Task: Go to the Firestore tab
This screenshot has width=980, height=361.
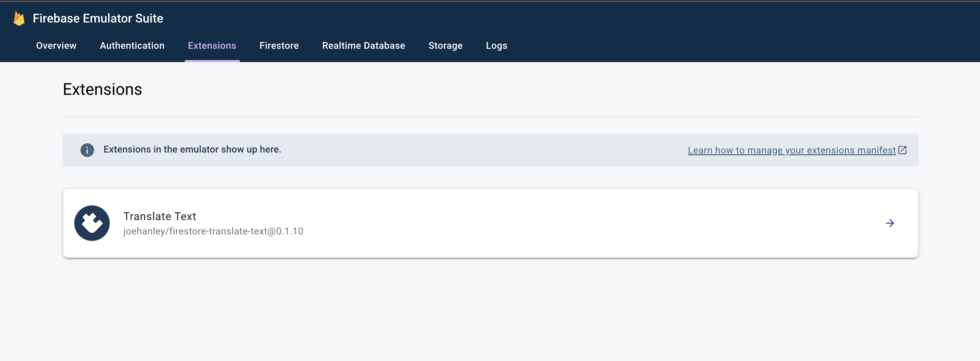Action: tap(279, 46)
